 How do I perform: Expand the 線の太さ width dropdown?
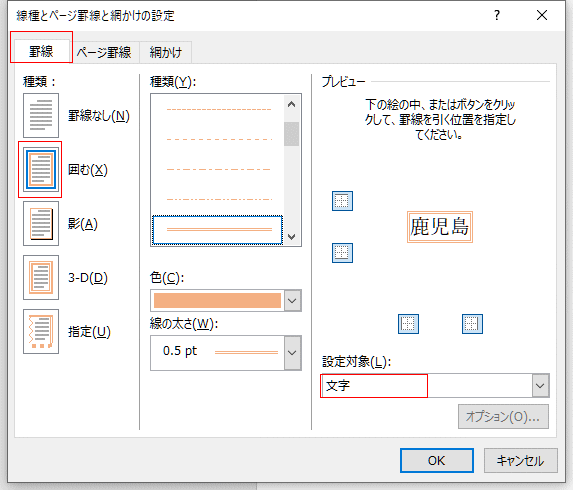pos(292,353)
